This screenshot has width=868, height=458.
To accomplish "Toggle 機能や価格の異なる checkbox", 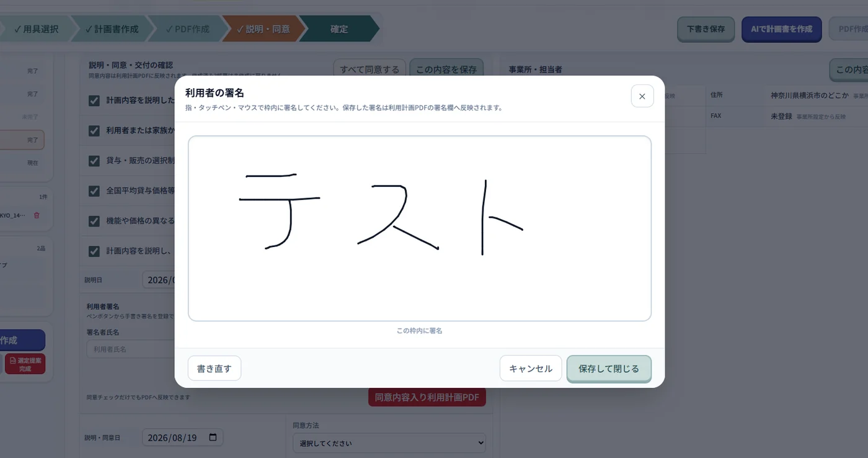I will coord(94,221).
